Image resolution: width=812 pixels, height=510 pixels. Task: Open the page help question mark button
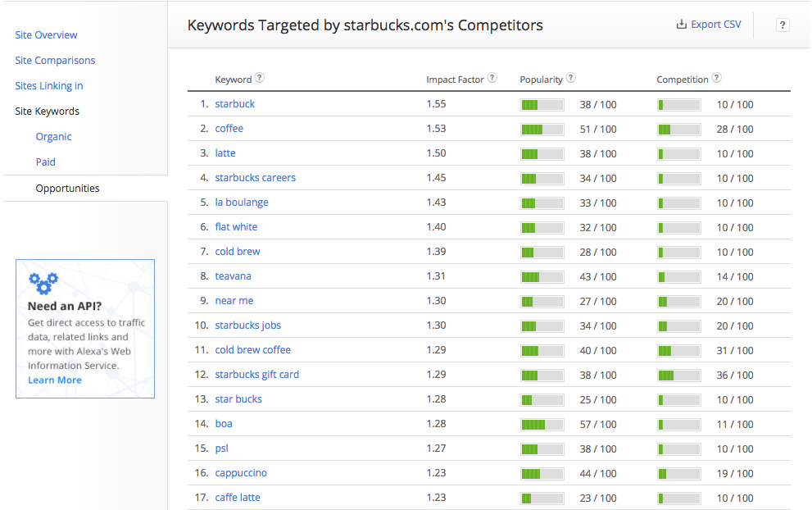coord(783,25)
